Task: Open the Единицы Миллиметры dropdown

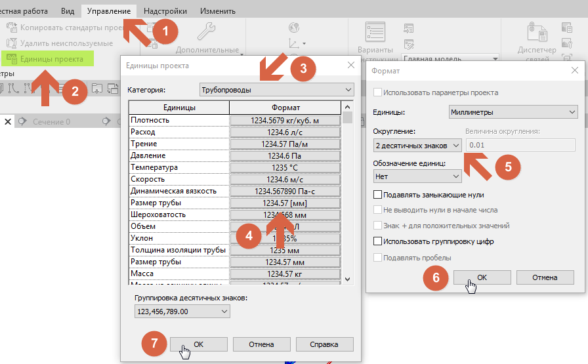Action: click(513, 112)
